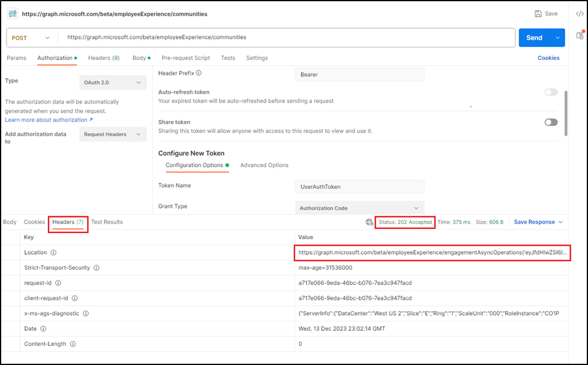Image resolution: width=588 pixels, height=365 pixels.
Task: Open the request documentation sidebar icon
Action: (x=580, y=35)
